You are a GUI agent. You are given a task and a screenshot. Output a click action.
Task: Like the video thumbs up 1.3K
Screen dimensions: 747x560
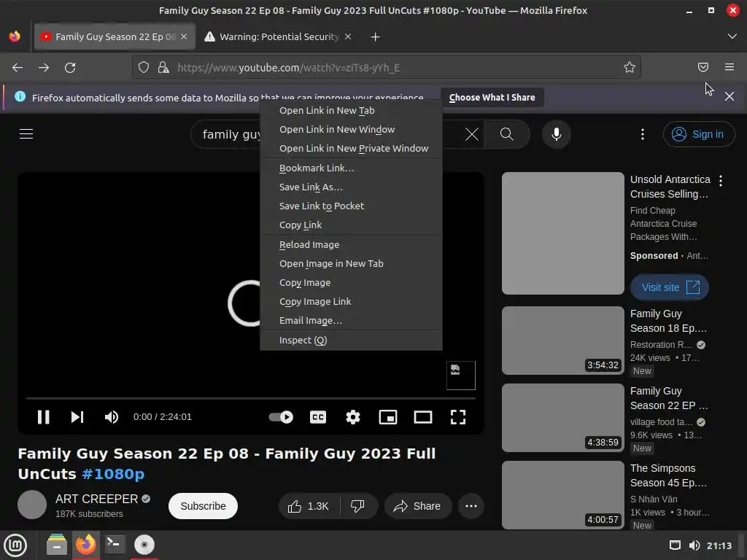click(x=309, y=506)
